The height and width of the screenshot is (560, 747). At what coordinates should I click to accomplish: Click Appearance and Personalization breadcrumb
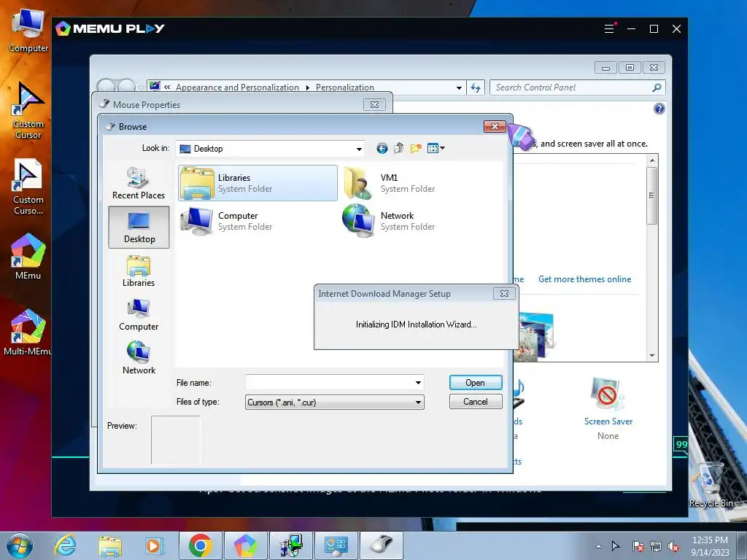237,87
